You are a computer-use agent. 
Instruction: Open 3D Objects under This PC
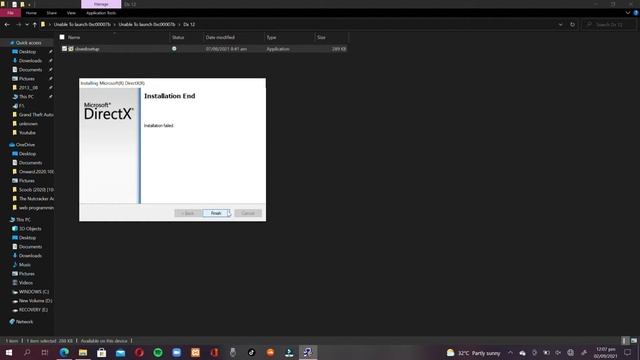30,229
